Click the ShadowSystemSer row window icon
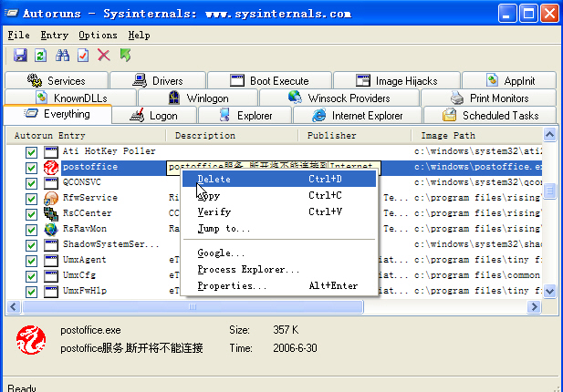Screen dimensions: 563x392 [x=51, y=245]
